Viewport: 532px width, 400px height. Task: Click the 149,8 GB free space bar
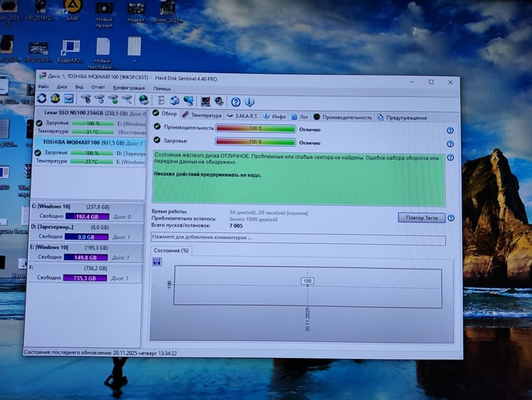click(x=86, y=258)
